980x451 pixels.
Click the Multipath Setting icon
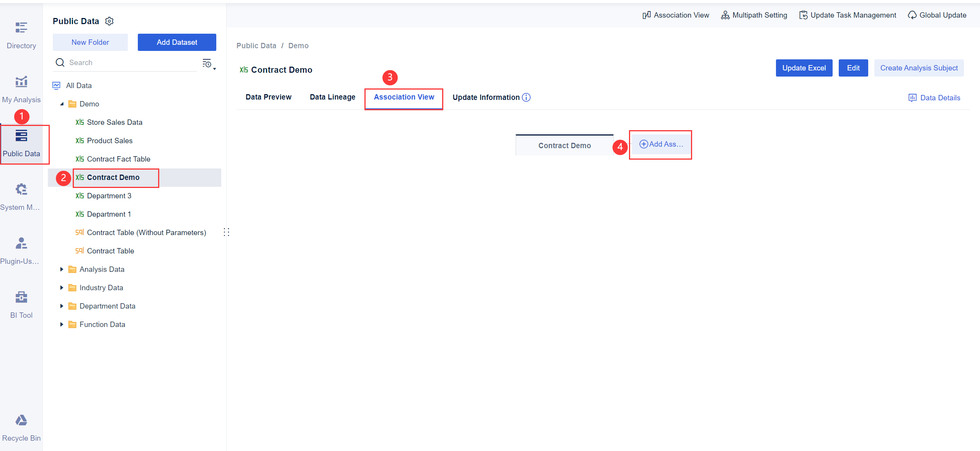[x=725, y=15]
